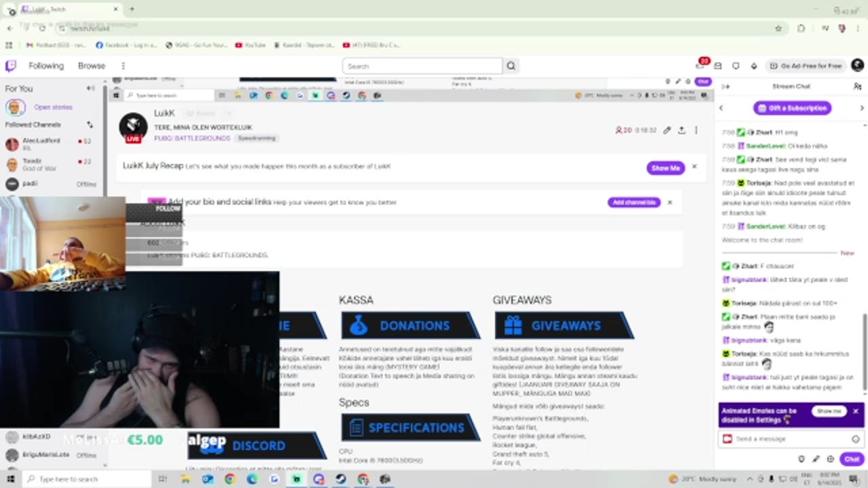Click Open stories link
This screenshot has height=488, width=868.
click(53, 107)
